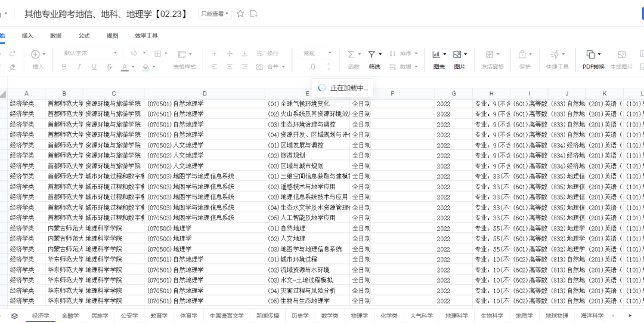644x323 pixels.
Task: Click the 冻结窗格 label
Action: coord(492,67)
